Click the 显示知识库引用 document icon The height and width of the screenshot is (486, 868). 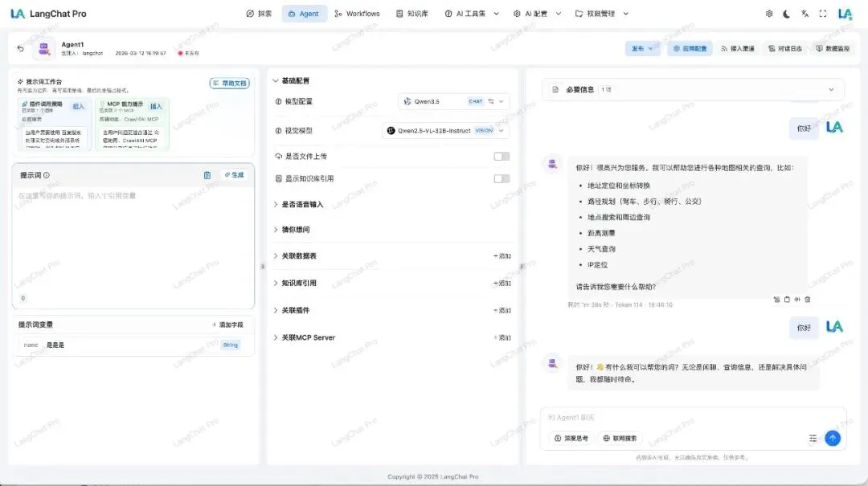278,179
